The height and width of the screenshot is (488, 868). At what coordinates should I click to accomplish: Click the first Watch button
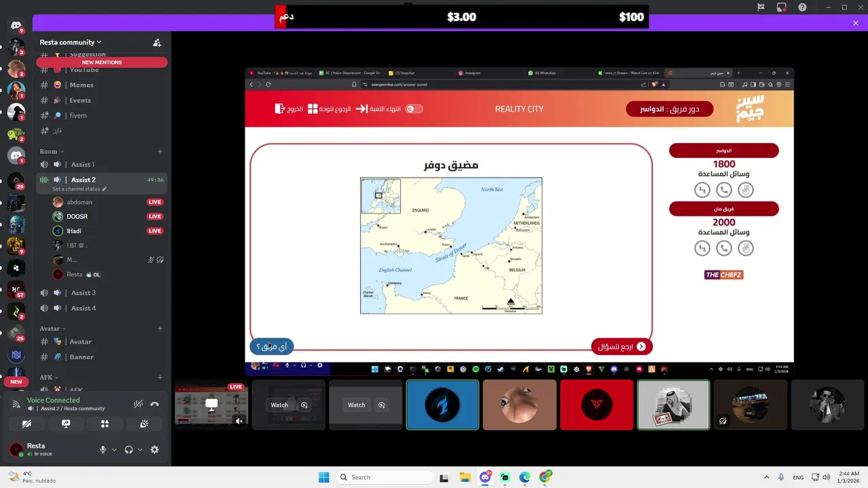point(279,405)
